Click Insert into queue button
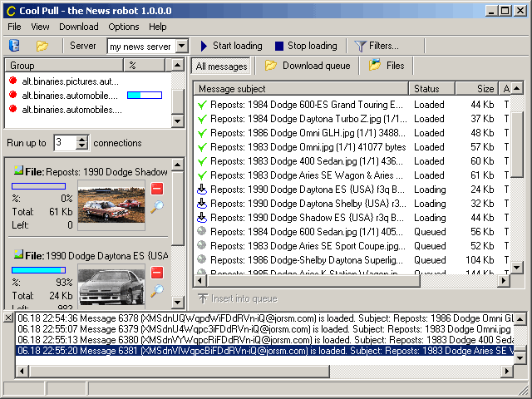The width and height of the screenshot is (532, 399). click(238, 298)
